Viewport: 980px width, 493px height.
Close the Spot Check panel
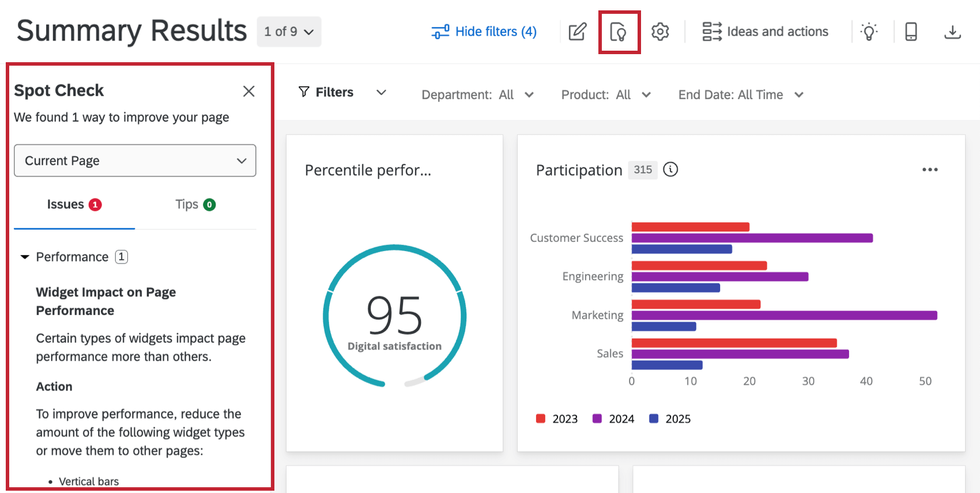tap(248, 91)
